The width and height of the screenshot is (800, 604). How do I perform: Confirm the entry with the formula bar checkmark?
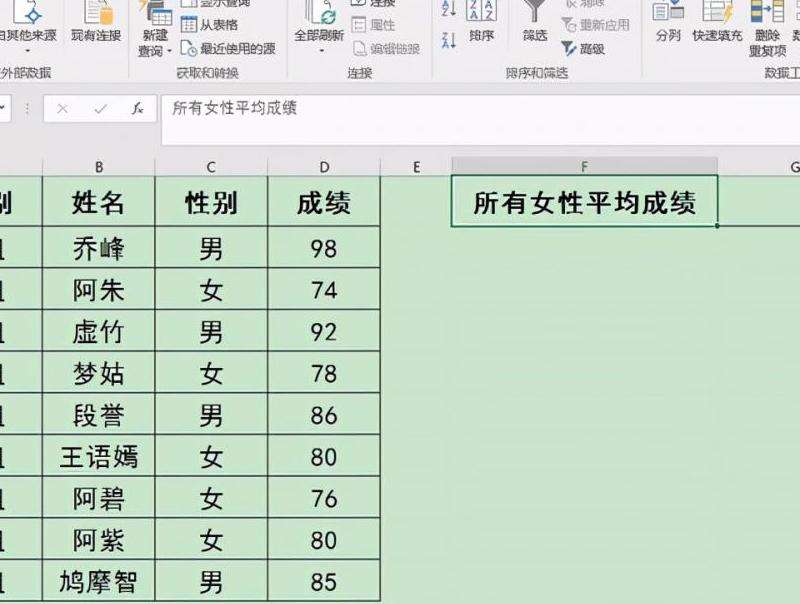101,109
